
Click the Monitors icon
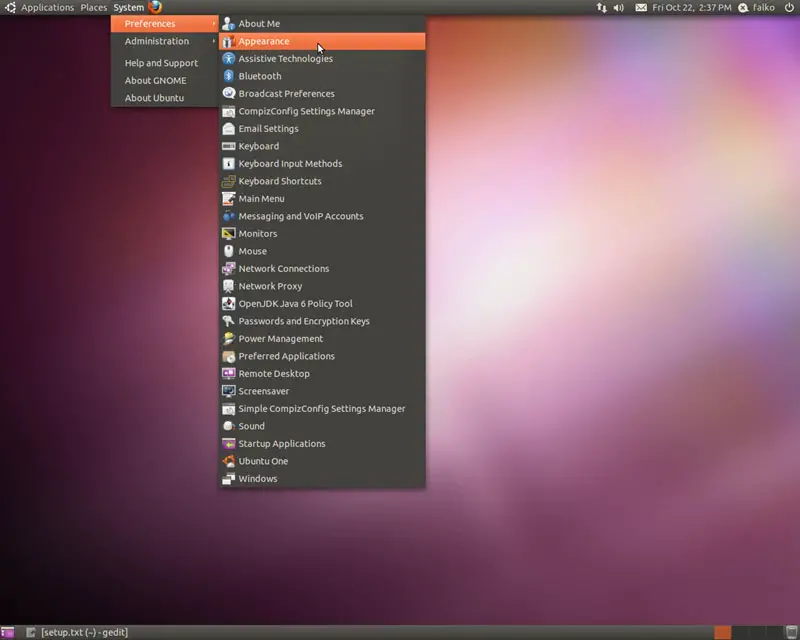tap(229, 234)
